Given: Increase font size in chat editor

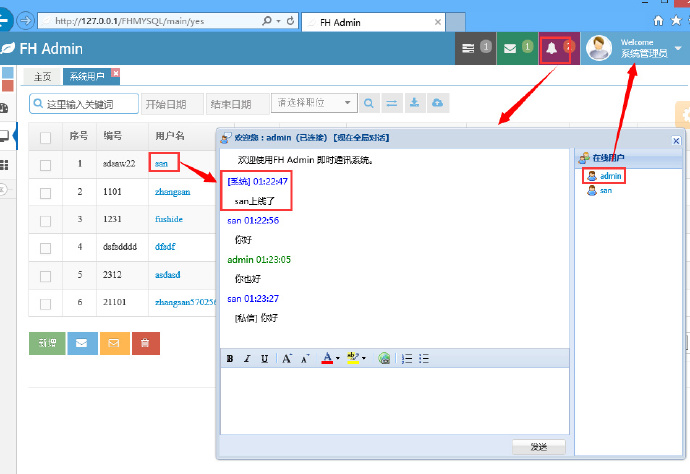Looking at the screenshot, I should tap(287, 359).
